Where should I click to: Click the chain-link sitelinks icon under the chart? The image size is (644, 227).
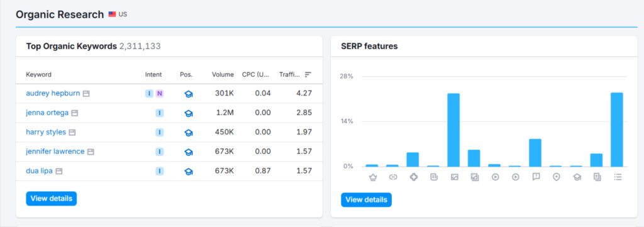[x=393, y=177]
